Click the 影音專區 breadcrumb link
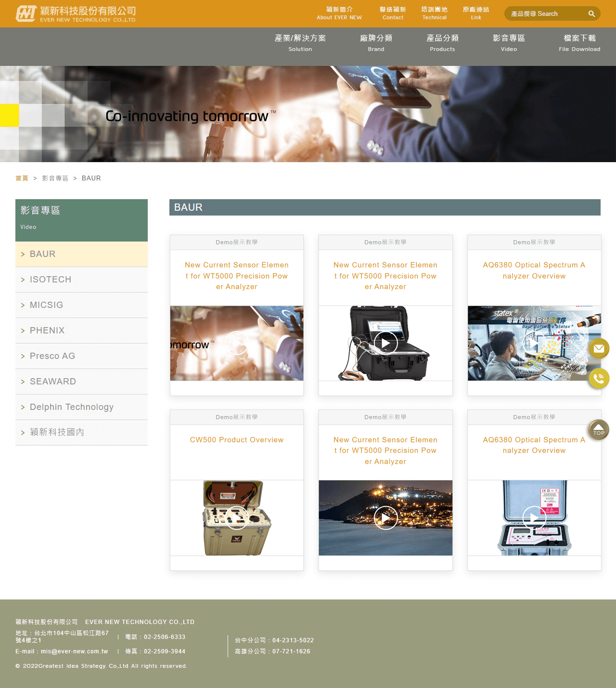 [x=55, y=178]
